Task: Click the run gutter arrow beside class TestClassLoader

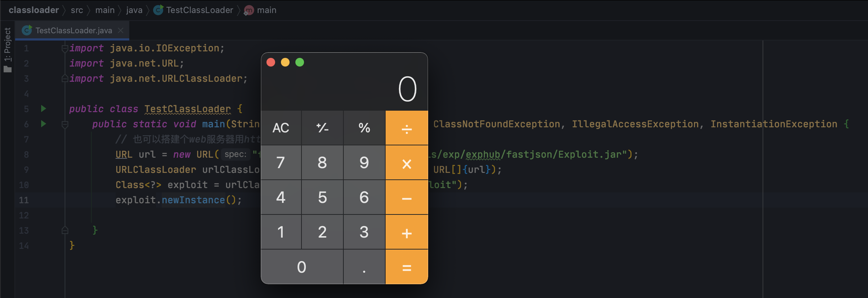Action: tap(43, 108)
